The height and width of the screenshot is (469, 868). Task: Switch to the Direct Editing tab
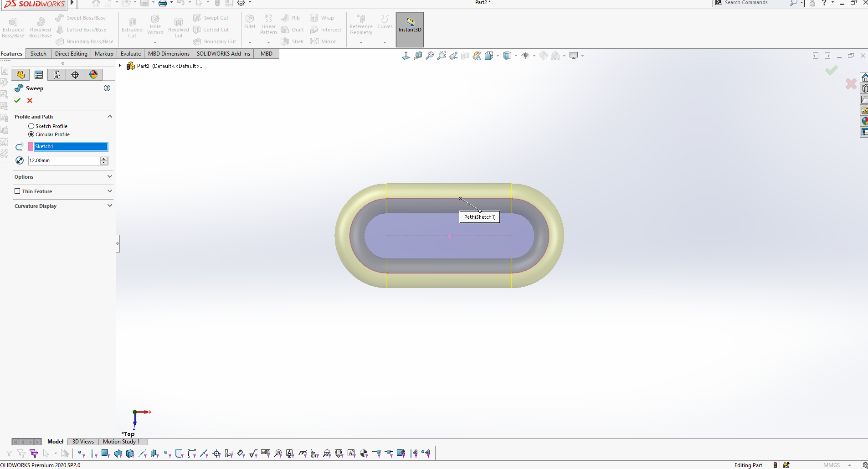71,54
